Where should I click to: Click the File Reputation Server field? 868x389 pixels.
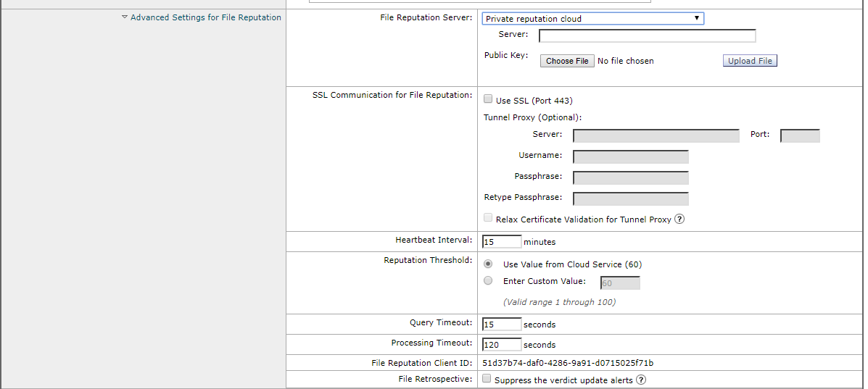(647, 36)
